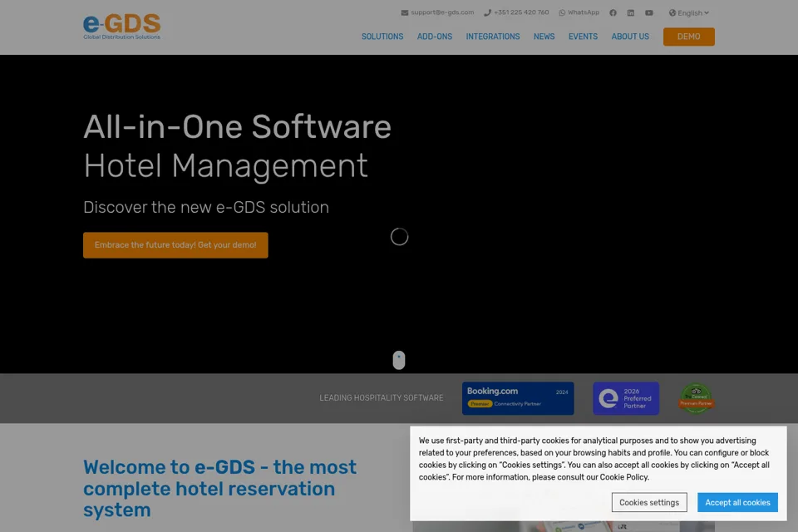This screenshot has width=798, height=532.
Task: Open the Solutions menu
Action: pyautogui.click(x=382, y=37)
